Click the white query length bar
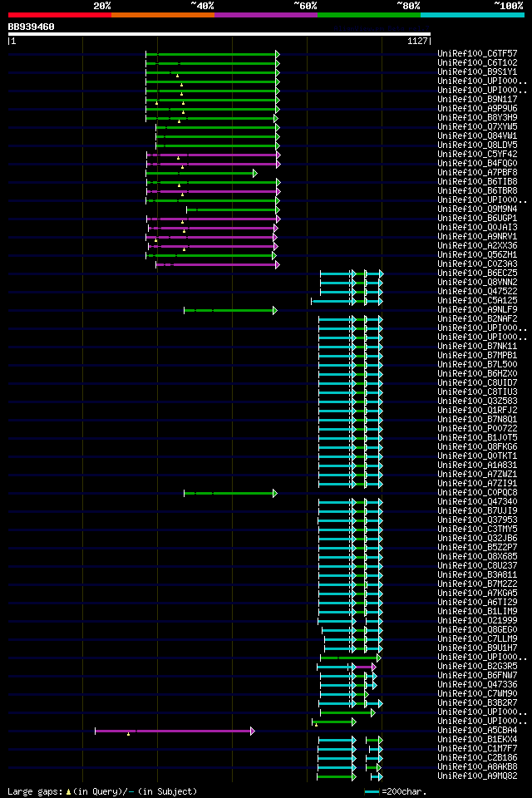Screen dimensions: 532x798 [x=219, y=34]
